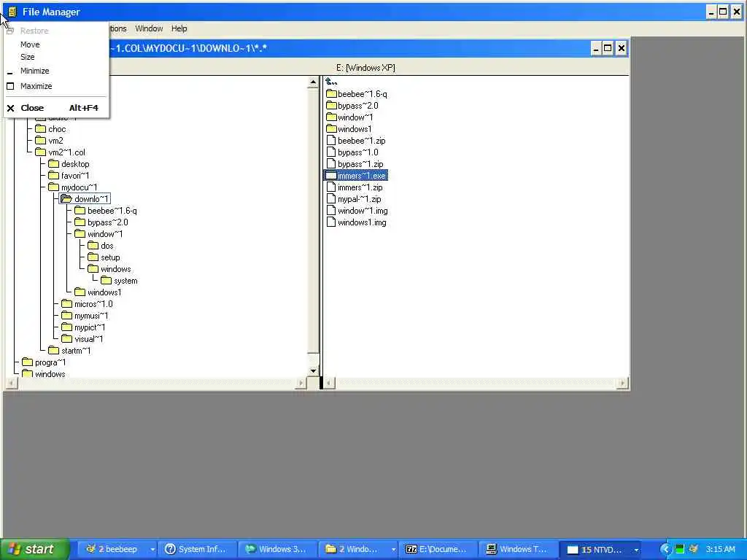Click the window~1.img file icon
Image resolution: width=747 pixels, height=560 pixels.
331,211
